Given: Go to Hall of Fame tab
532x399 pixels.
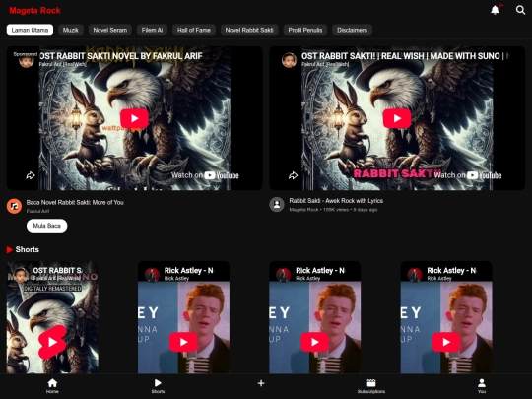Looking at the screenshot, I should tap(194, 30).
